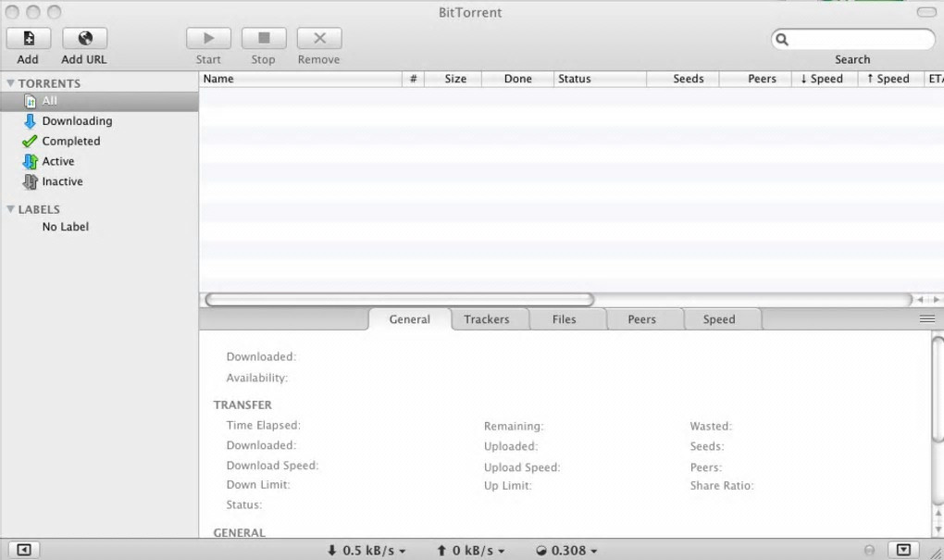Screen dimensions: 944x560
Task: Click the round status indicator in status bar
Action: pyautogui.click(x=869, y=550)
